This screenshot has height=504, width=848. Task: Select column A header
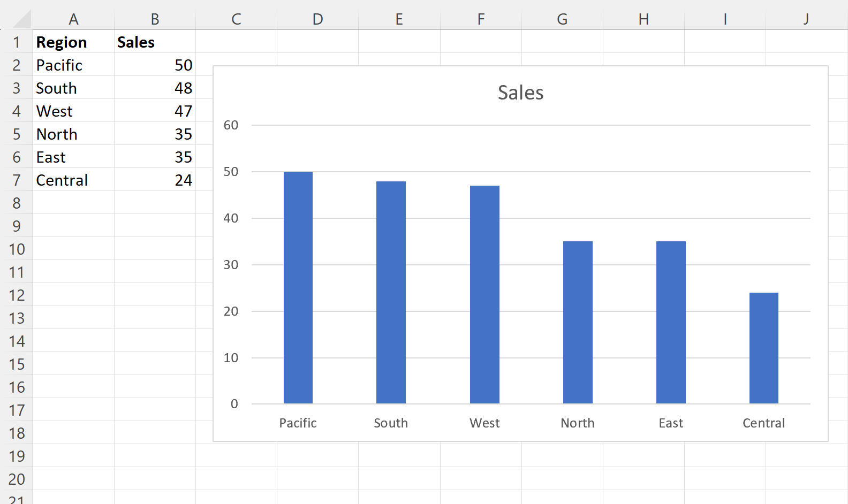73,19
